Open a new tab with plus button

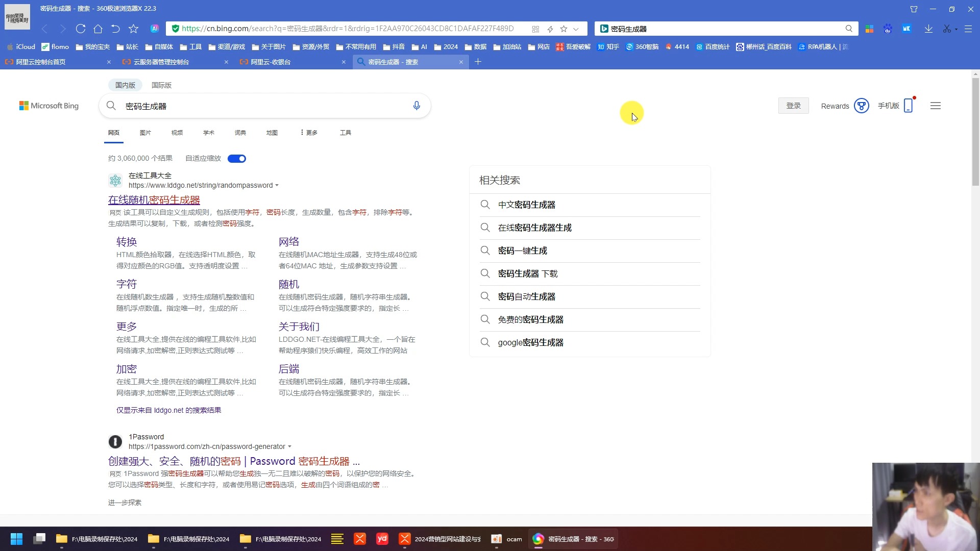478,62
